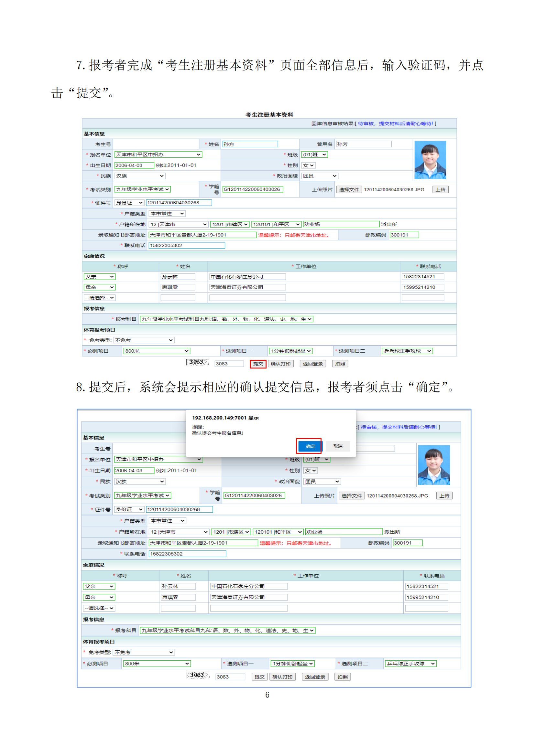Open the 报考科目 dropdown in the lower form
The width and height of the screenshot is (535, 756).
click(228, 631)
